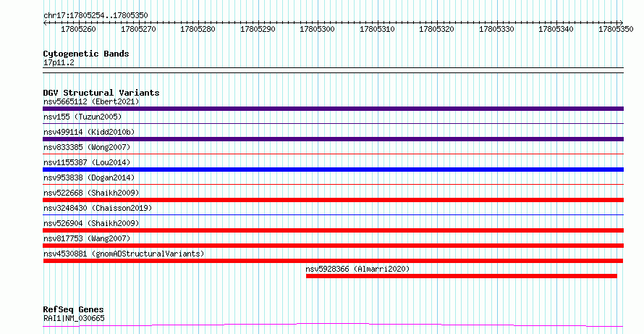
Task: Click ruler position 17805330
Action: coord(496,29)
